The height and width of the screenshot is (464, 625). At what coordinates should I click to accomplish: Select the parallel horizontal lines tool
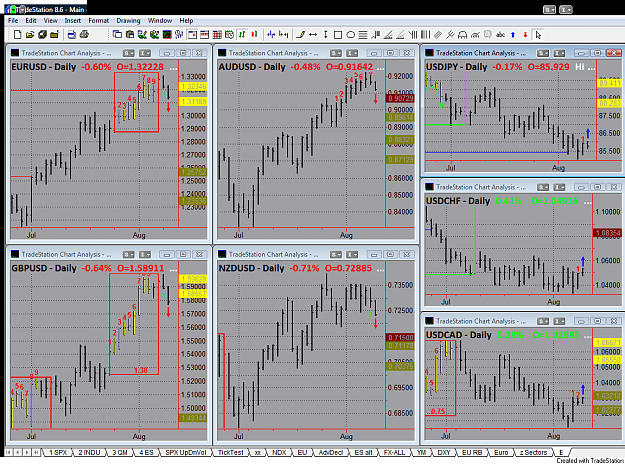click(363, 35)
